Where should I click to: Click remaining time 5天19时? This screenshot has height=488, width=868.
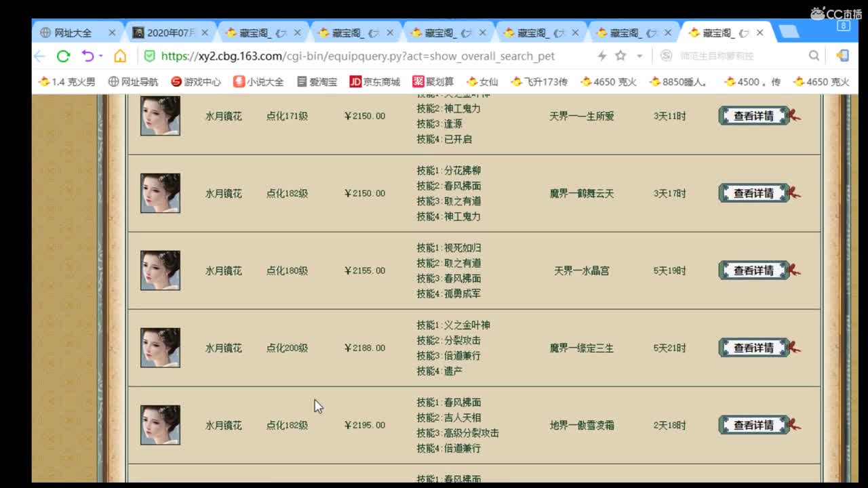[670, 270]
